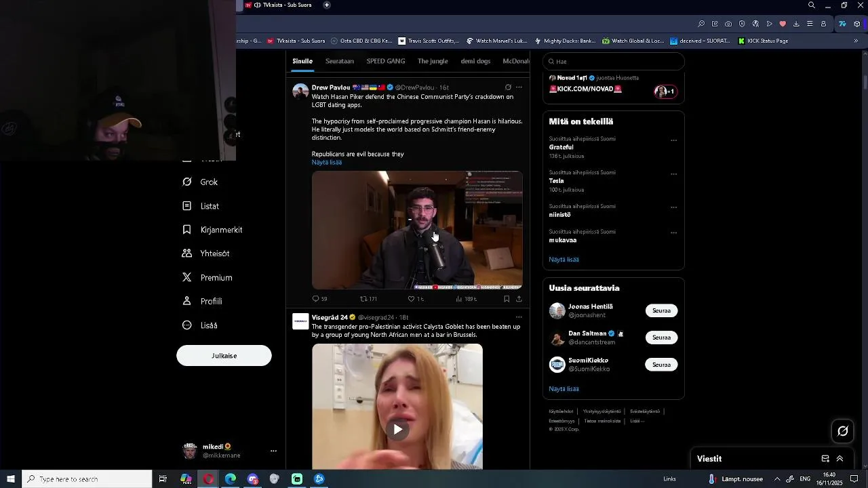Viewport: 868px width, 488px height.
Task: Open browser tab search magnifier in title bar
Action: [x=812, y=5]
